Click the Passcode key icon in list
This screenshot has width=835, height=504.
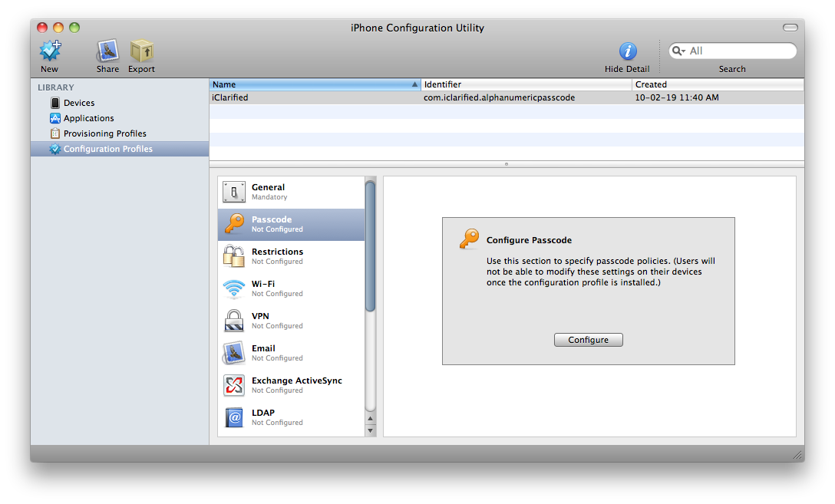(234, 223)
